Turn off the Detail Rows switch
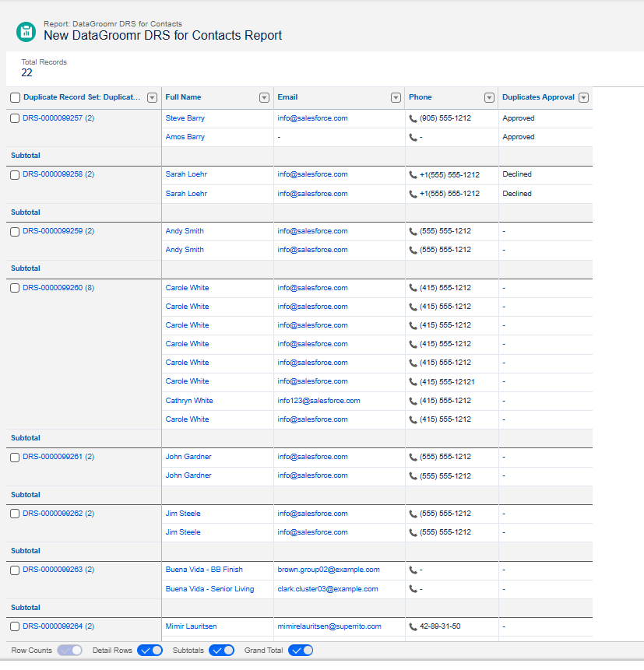 (150, 651)
